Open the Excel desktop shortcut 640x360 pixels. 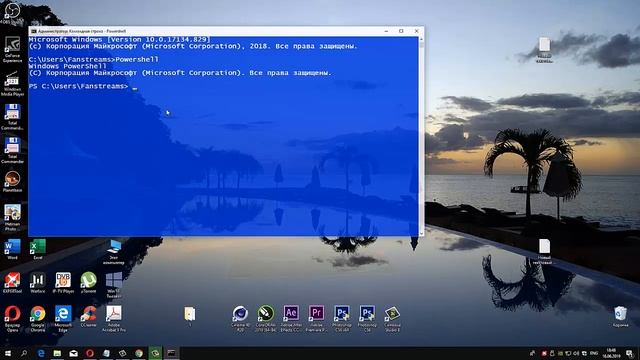[38, 249]
